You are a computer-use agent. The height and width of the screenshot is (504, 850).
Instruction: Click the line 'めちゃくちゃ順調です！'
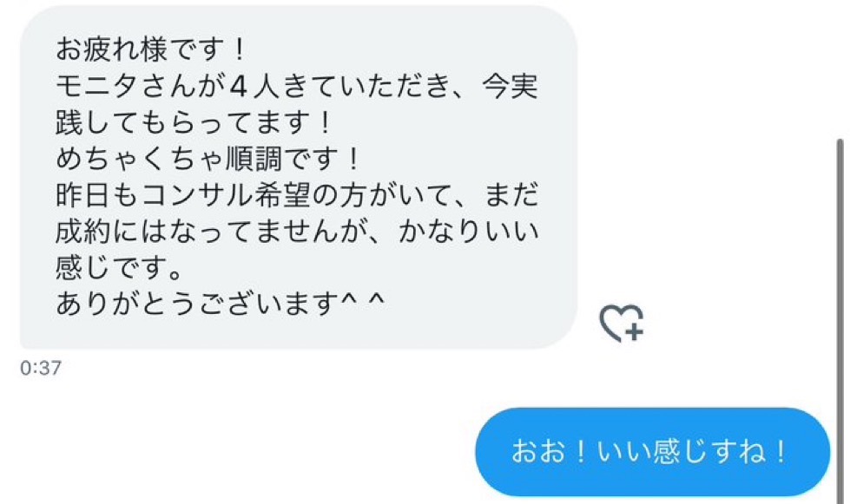(208, 159)
